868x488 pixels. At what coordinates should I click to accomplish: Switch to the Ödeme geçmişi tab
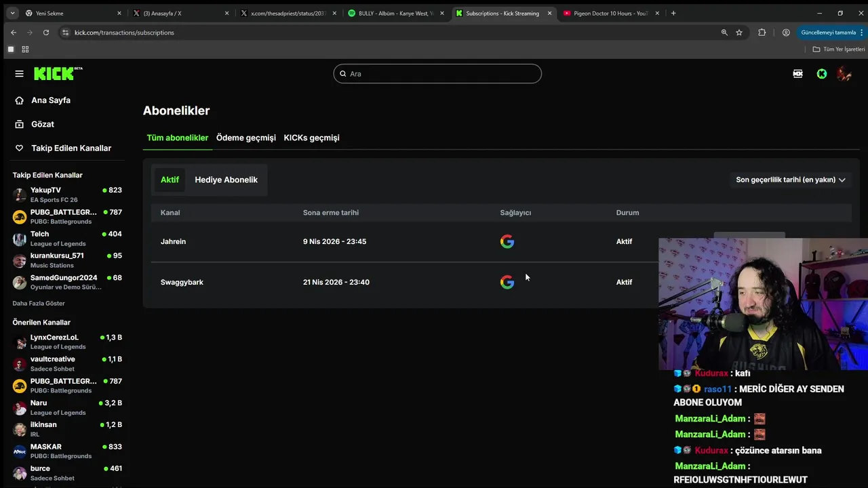tap(246, 138)
